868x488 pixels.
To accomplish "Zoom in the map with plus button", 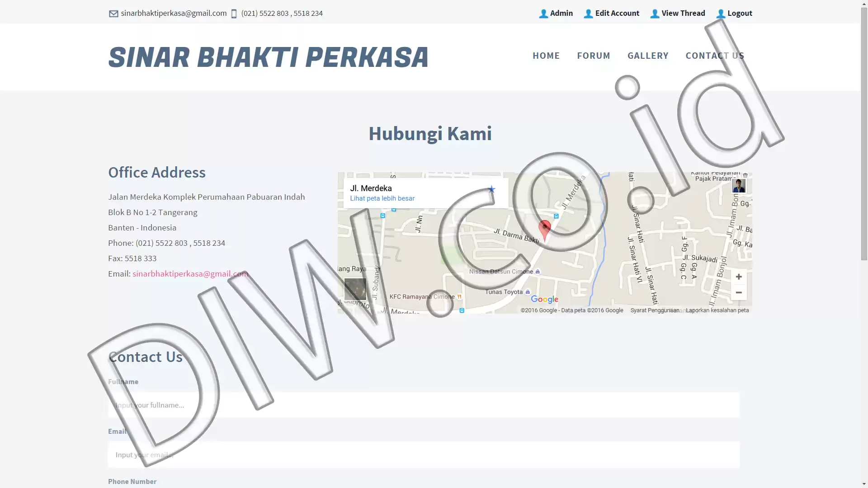I will pos(739,277).
